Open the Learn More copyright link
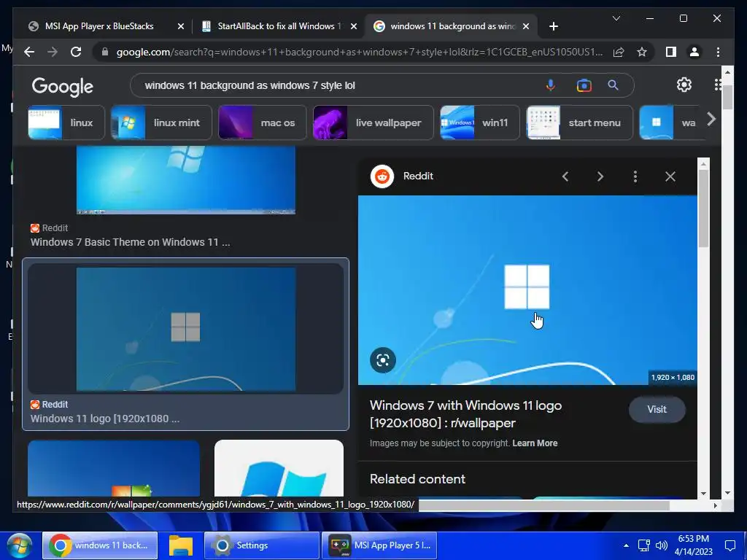Viewport: 747px width, 560px height. (535, 443)
